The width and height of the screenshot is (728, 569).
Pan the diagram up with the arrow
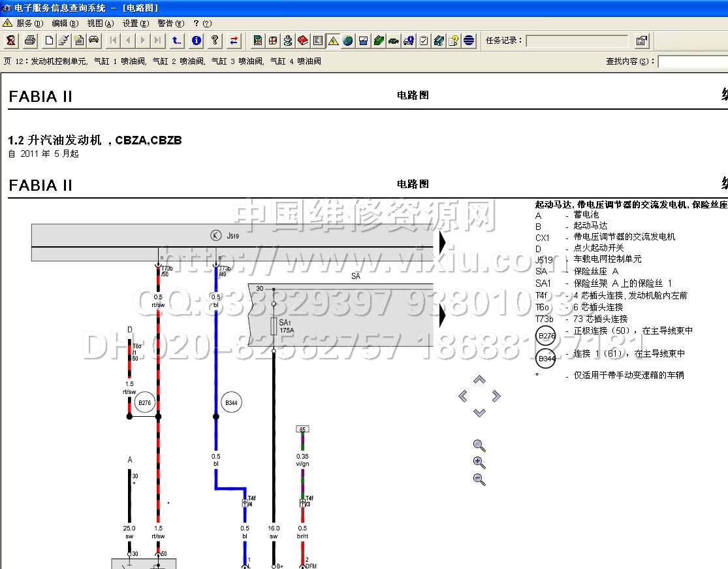point(479,380)
